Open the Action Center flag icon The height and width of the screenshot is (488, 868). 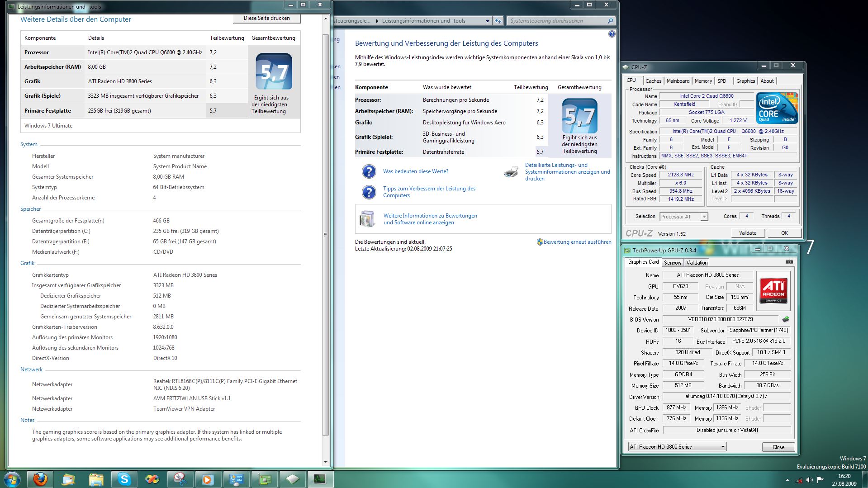point(820,480)
